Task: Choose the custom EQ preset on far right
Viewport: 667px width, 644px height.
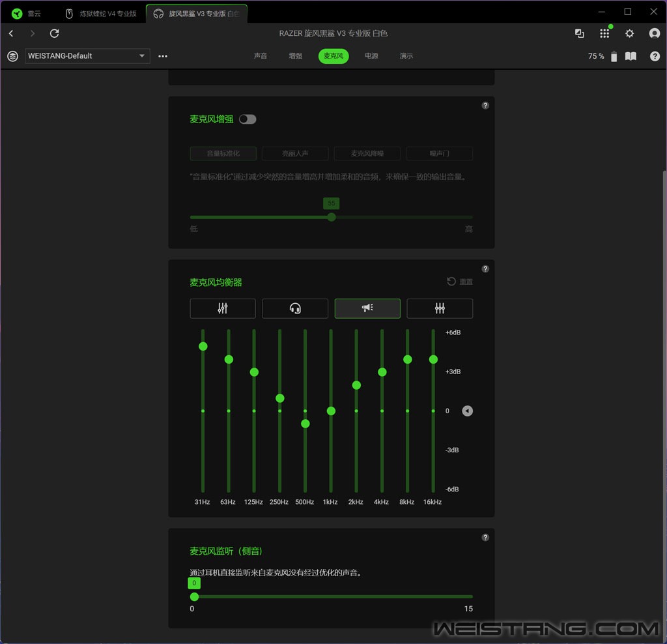Action: pos(440,308)
